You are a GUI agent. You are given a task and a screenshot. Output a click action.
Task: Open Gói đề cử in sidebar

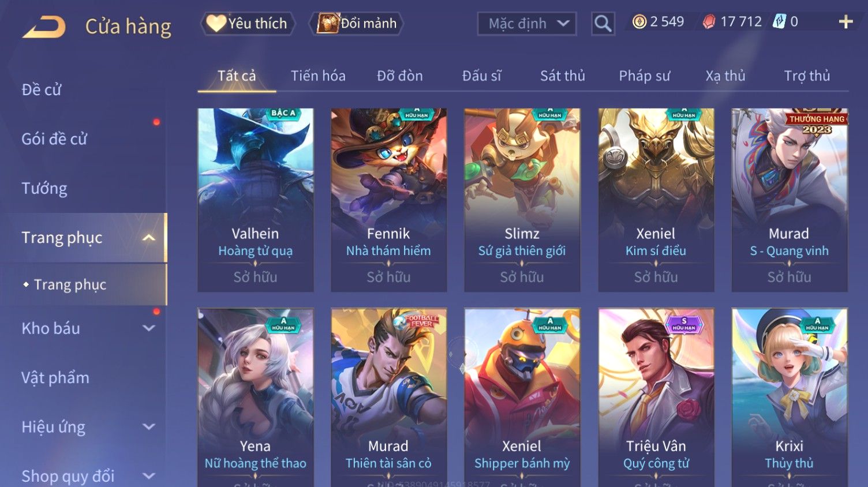pyautogui.click(x=54, y=139)
